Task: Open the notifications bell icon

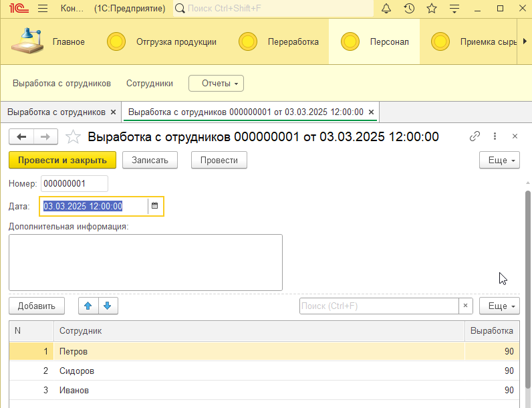Action: (386, 9)
